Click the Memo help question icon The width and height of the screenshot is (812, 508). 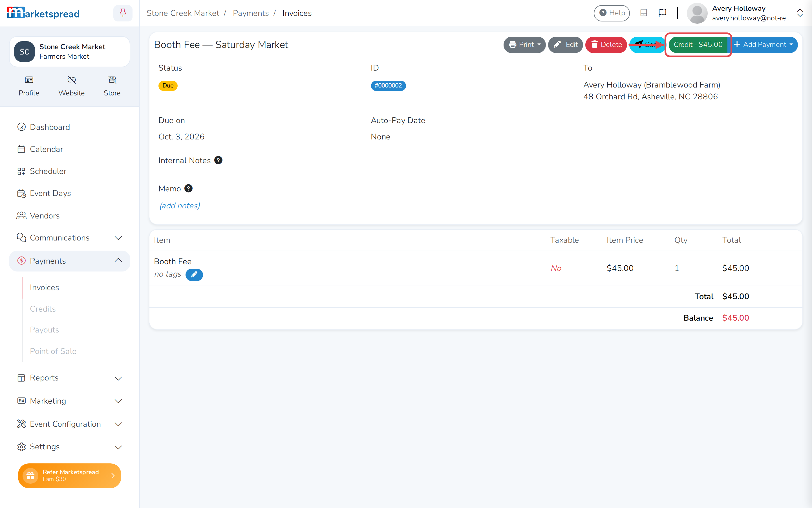189,189
